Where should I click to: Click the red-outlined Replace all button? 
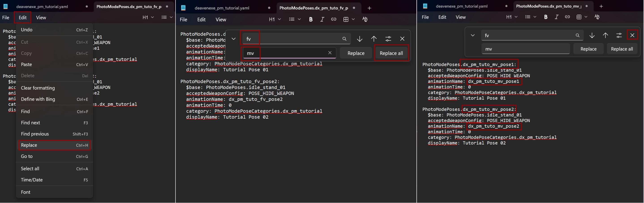pos(391,53)
